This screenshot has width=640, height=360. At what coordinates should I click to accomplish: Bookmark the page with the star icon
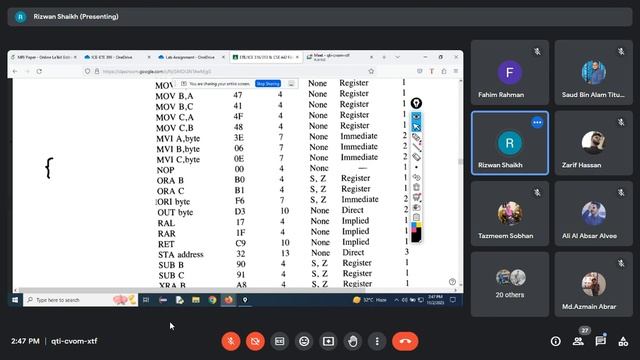click(371, 71)
